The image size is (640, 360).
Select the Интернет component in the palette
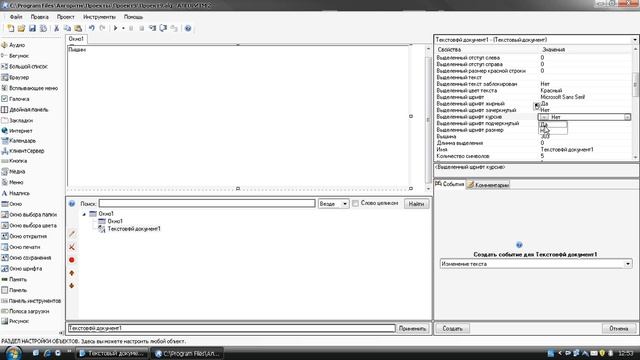[x=17, y=131]
